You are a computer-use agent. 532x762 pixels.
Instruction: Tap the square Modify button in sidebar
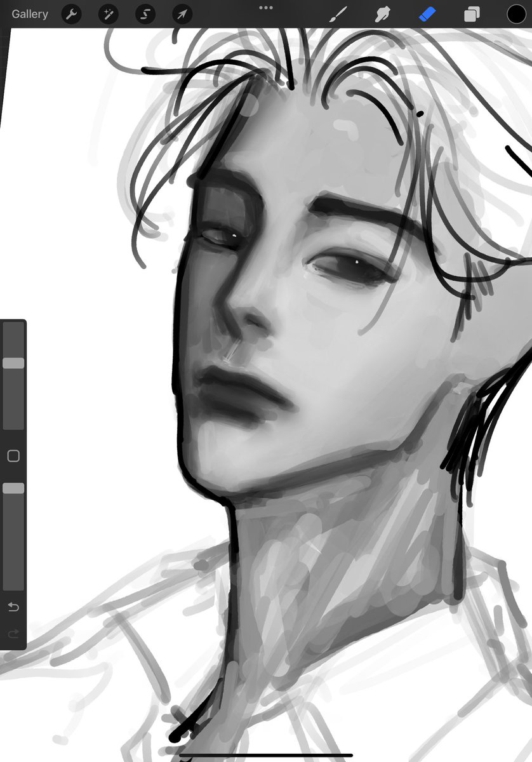tap(13, 456)
